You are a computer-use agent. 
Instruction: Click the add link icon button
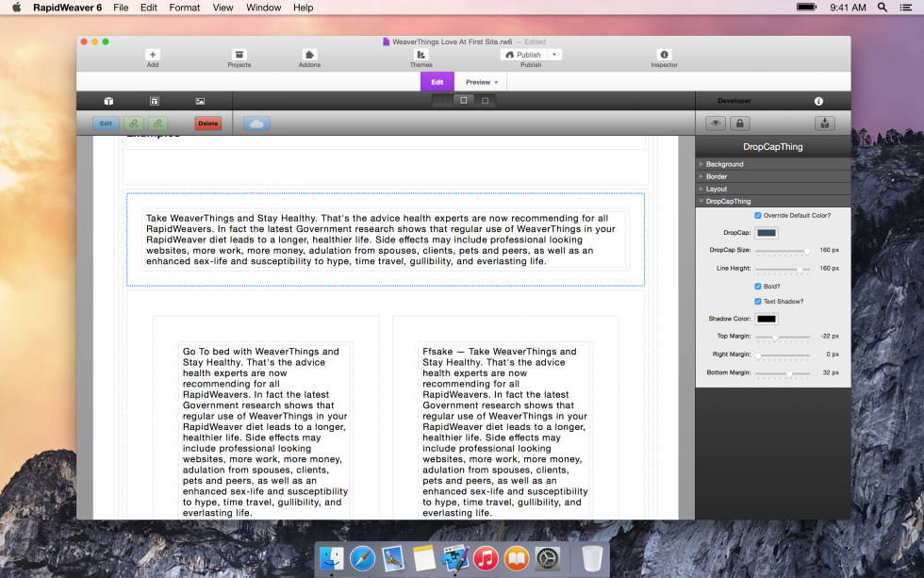pos(134,124)
